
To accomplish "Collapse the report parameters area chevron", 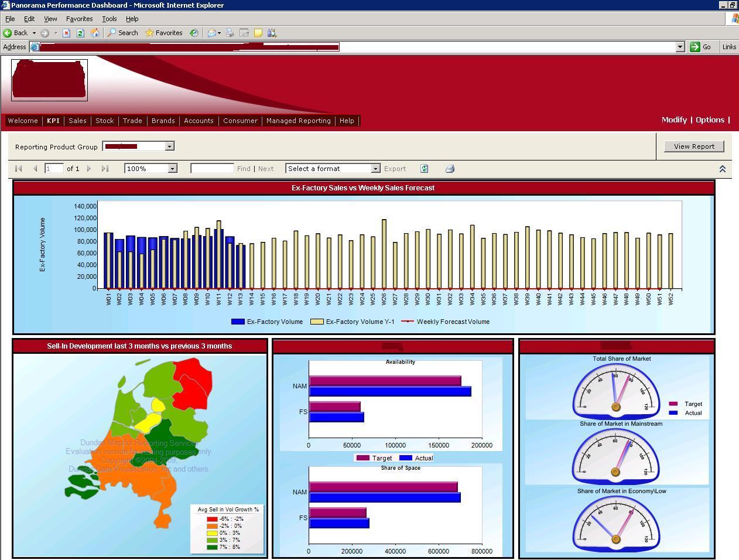I will (722, 169).
